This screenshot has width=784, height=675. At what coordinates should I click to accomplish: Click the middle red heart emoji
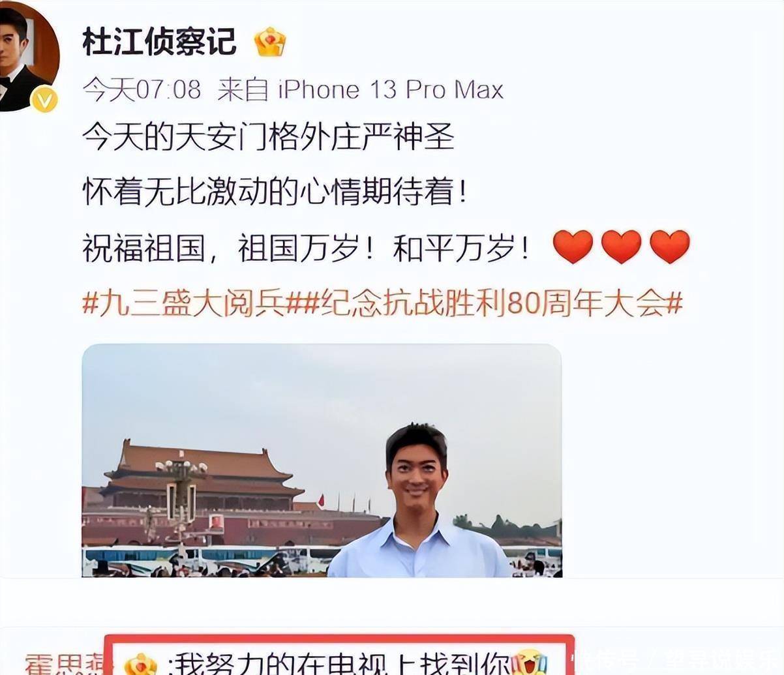click(621, 247)
